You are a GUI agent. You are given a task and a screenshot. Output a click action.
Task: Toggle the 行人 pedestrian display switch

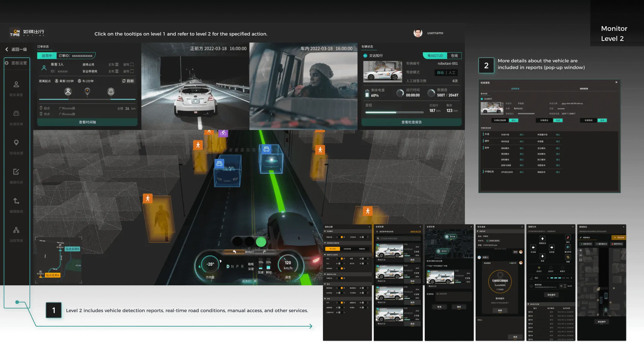click(x=340, y=264)
